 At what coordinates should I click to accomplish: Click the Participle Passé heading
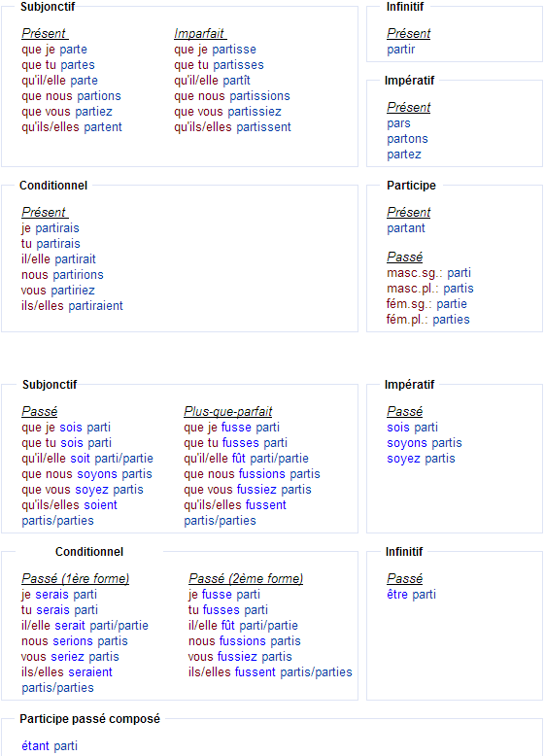point(404,257)
